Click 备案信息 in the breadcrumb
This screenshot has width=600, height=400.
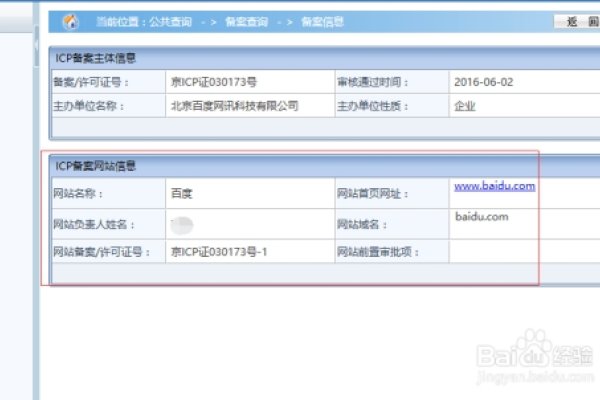tap(322, 22)
